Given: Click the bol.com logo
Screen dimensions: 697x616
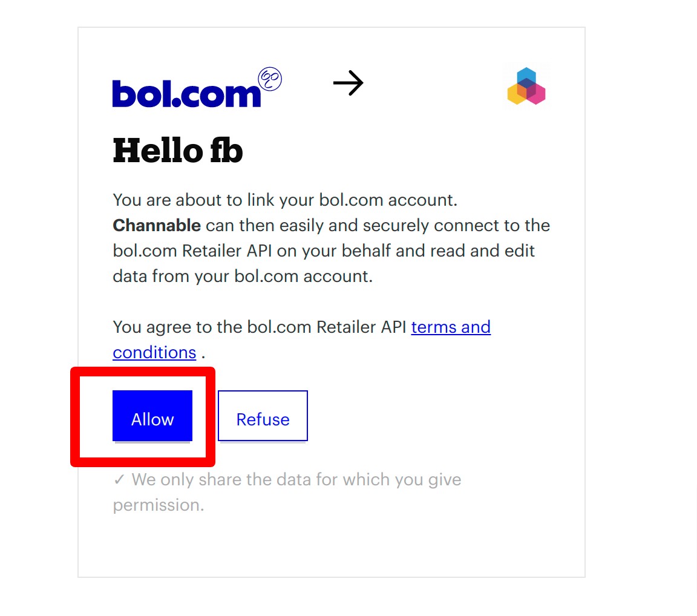Looking at the screenshot, I should 197,88.
